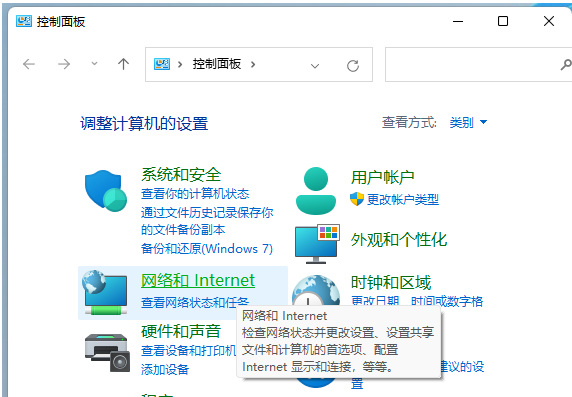Maximize the 控制面板 window

[x=503, y=21]
